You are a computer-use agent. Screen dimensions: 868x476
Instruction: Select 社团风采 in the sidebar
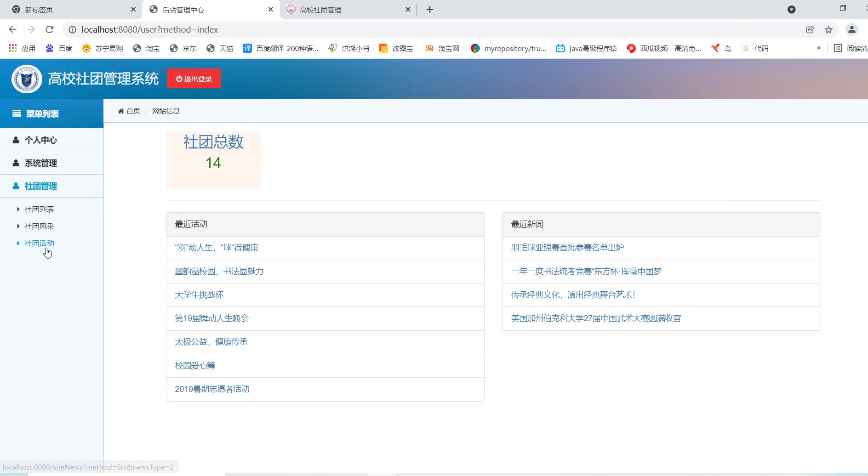click(x=39, y=227)
